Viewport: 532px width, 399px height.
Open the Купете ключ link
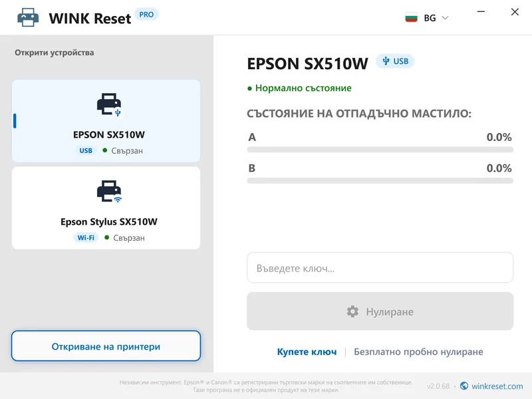[x=307, y=352]
